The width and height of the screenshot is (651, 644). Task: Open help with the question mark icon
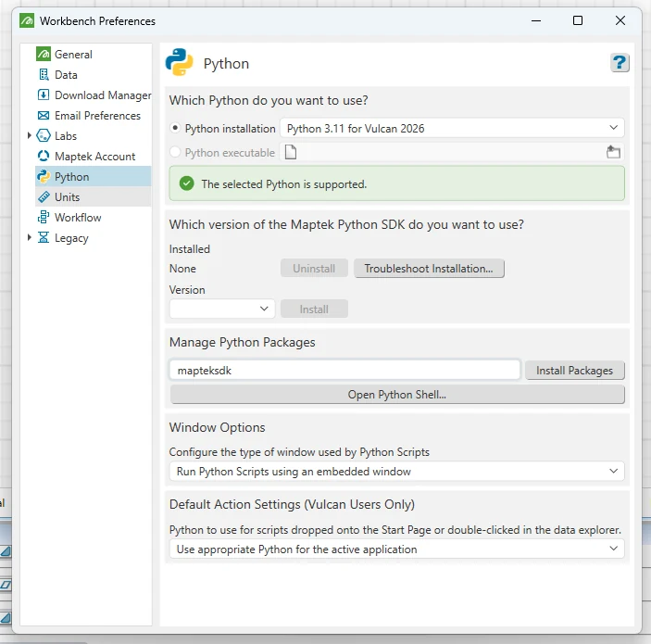tap(619, 63)
